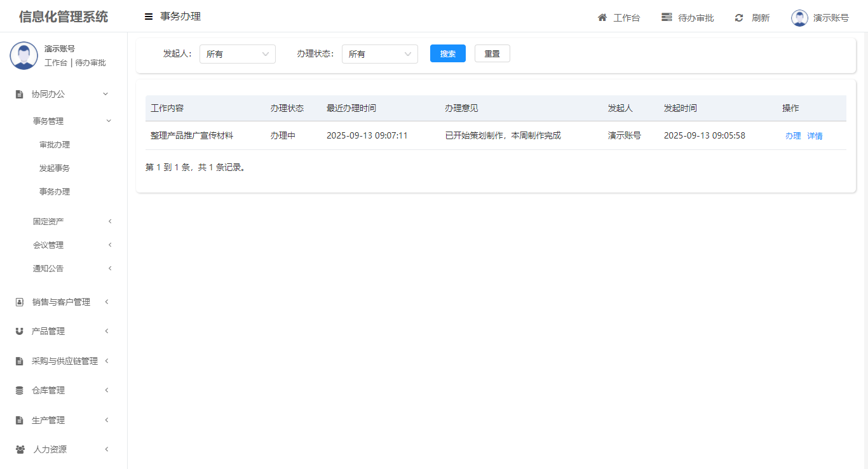
Task: Click the 人力资源 people icon
Action: pyautogui.click(x=20, y=449)
